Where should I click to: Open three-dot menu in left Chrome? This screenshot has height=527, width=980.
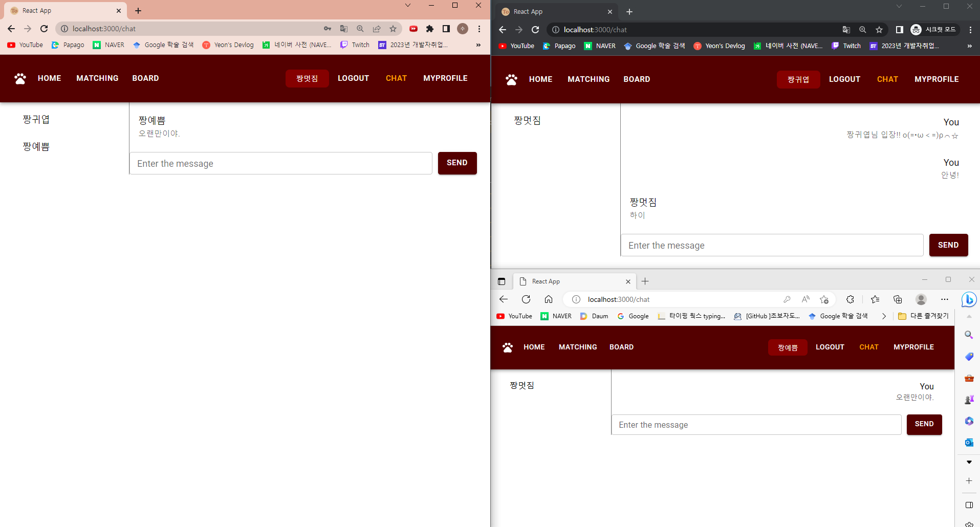[x=479, y=29]
